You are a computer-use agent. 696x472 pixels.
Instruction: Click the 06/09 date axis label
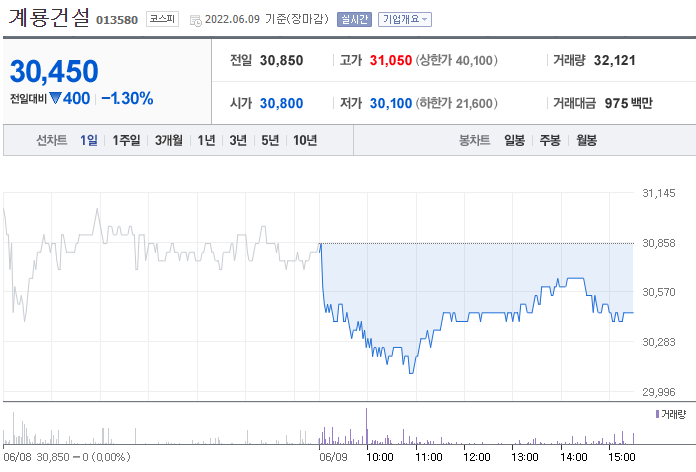(333, 457)
